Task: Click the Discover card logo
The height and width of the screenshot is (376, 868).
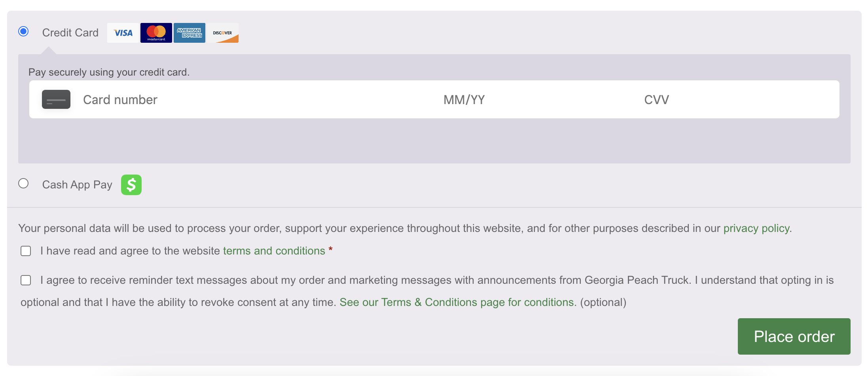Action: 223,33
